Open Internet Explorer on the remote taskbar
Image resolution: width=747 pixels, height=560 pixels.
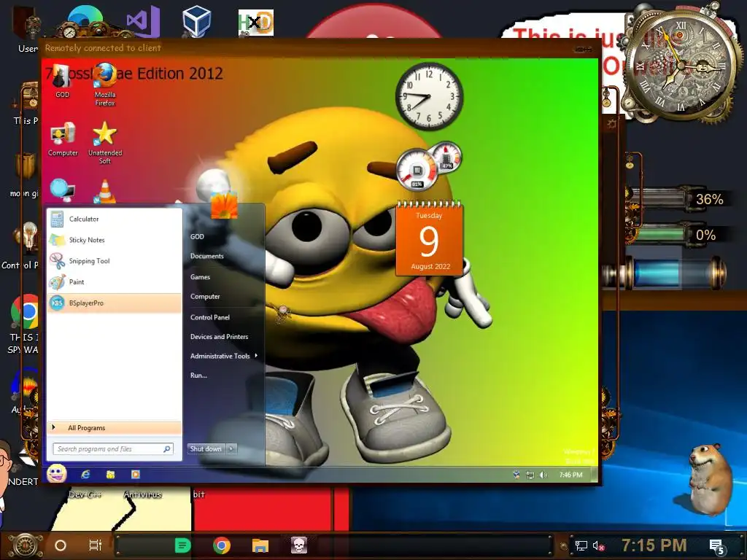pos(86,474)
